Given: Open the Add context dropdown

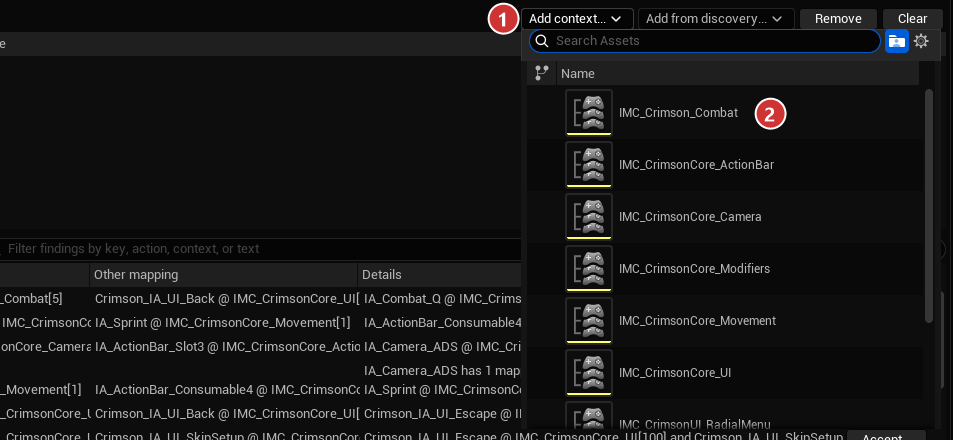Looking at the screenshot, I should (577, 19).
